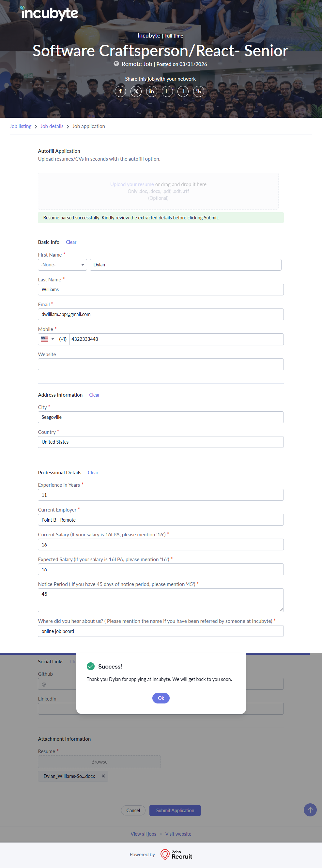Remove attached Dylan_Williams resume file
322x868 pixels.
pos(103,776)
